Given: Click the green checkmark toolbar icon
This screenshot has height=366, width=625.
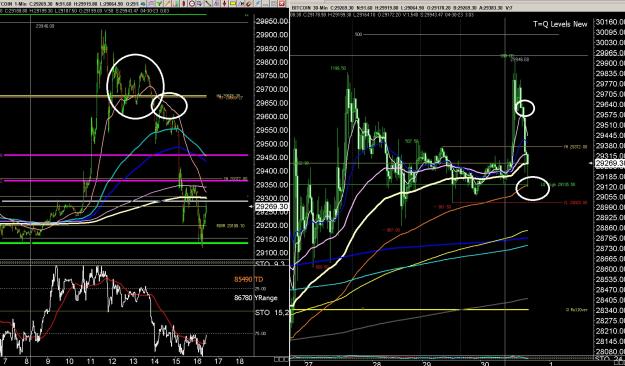Looking at the screenshot, I should tap(159, 4).
